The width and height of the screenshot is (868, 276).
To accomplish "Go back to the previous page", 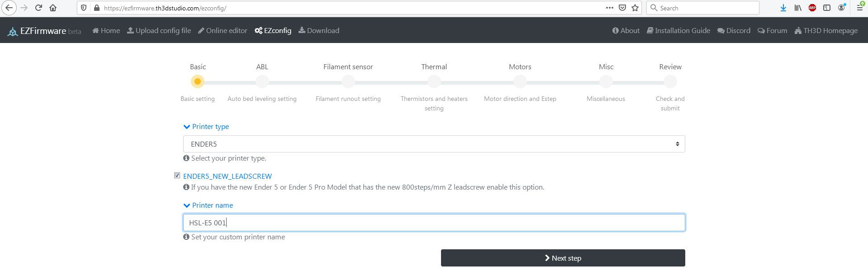I will tap(9, 8).
